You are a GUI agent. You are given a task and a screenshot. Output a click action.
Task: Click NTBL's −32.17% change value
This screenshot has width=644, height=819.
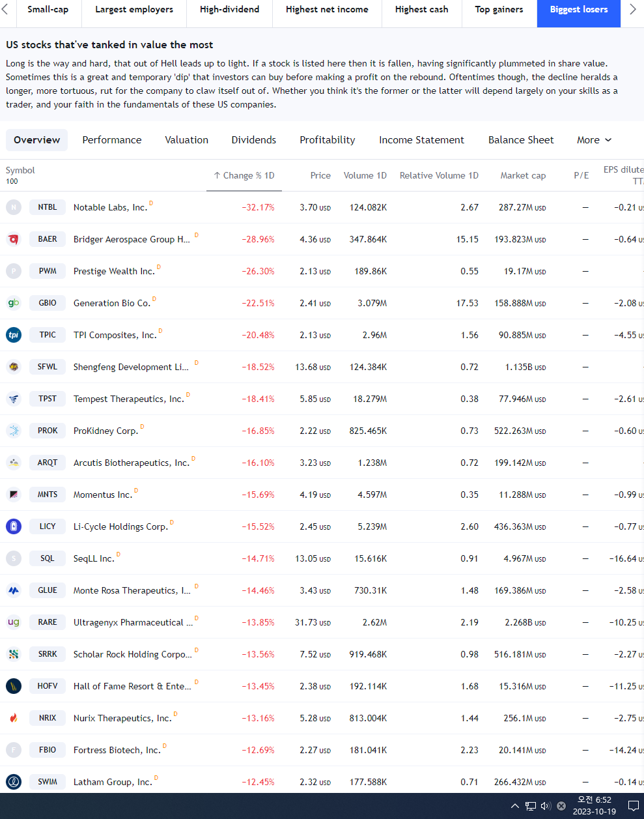[x=258, y=207]
